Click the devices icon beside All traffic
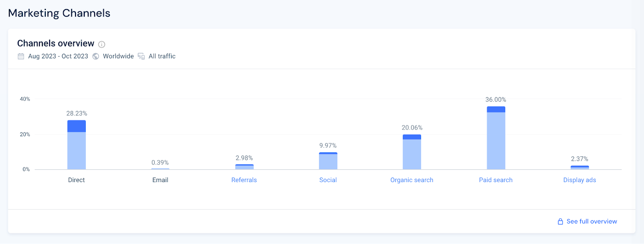Viewport: 644px width, 244px height. click(x=141, y=56)
